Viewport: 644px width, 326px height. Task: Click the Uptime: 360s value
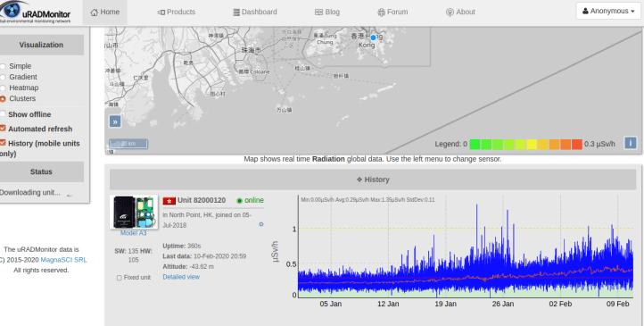point(182,246)
